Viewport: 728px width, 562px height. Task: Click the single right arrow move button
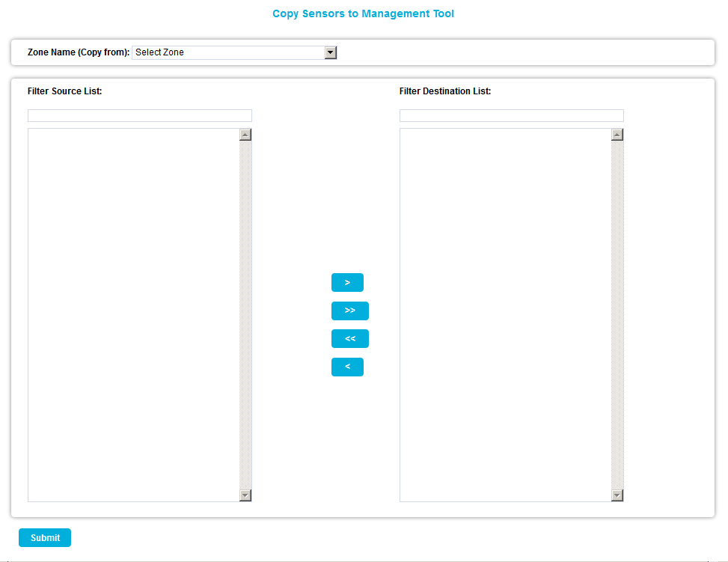point(347,283)
